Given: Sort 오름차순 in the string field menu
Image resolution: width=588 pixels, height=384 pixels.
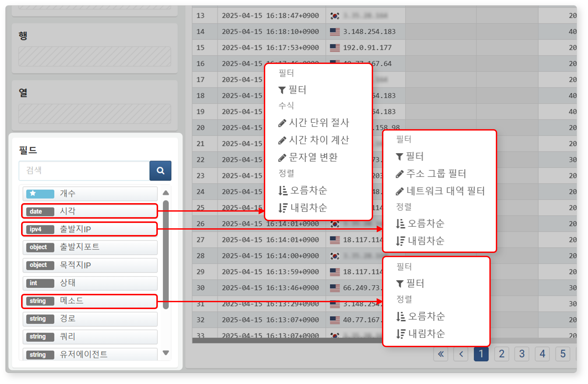Looking at the screenshot, I should click(x=421, y=317).
